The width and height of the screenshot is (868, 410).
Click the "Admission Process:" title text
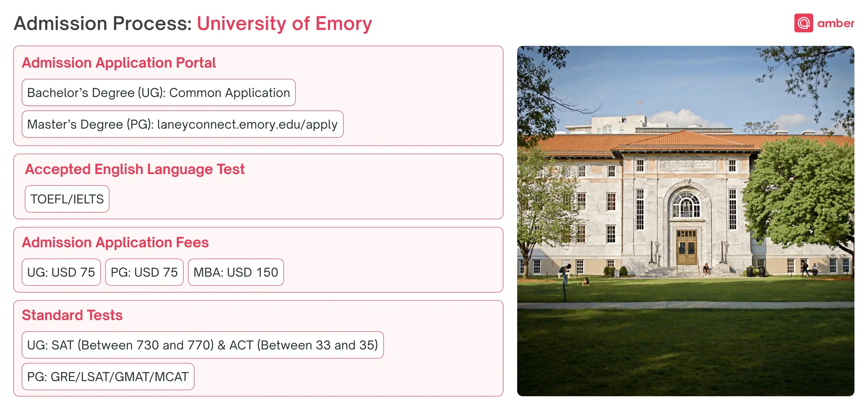pos(103,24)
